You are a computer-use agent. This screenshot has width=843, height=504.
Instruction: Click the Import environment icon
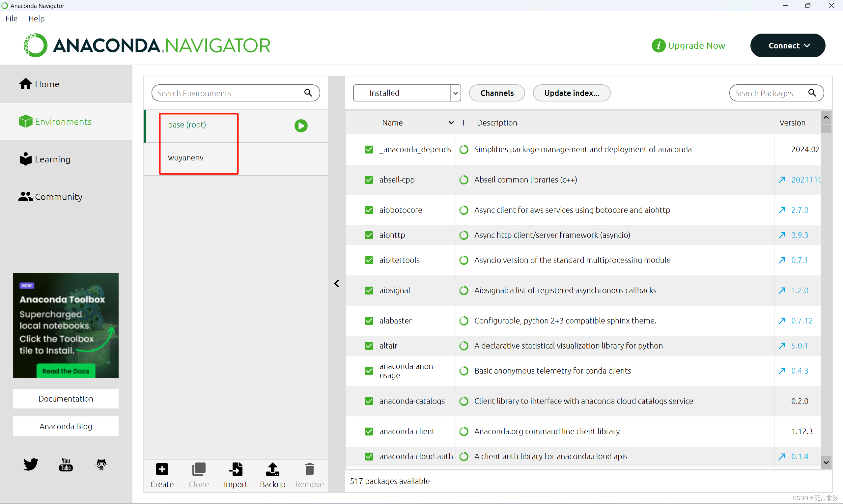[236, 469]
